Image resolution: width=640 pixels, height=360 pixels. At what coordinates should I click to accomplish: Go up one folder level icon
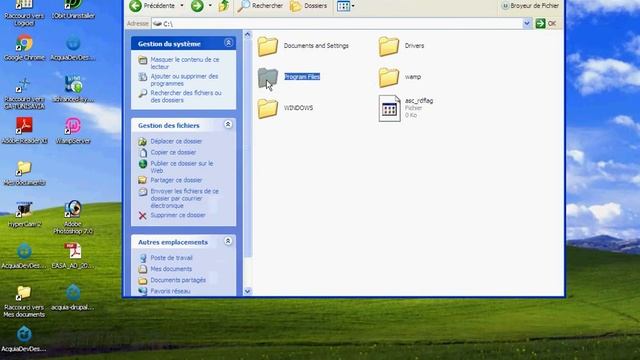[x=224, y=6]
